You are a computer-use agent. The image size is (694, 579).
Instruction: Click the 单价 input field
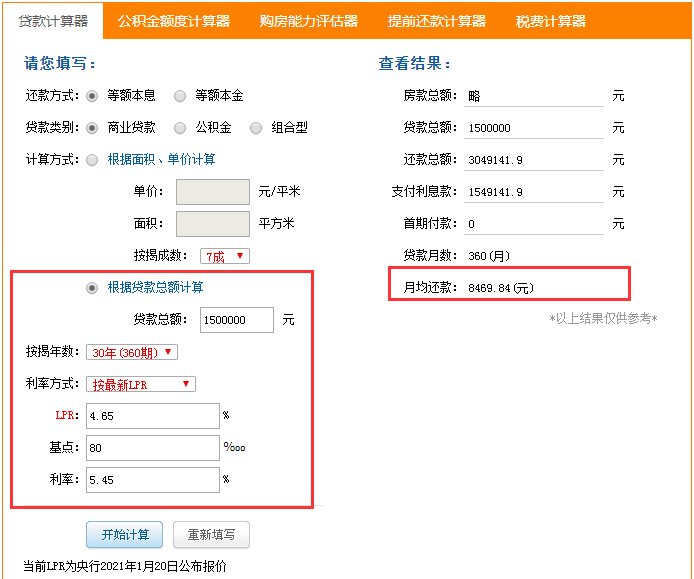click(213, 192)
